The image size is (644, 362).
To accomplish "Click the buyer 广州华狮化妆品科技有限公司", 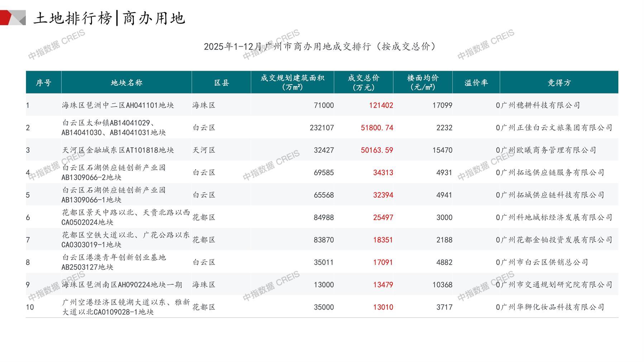I will pos(553,307).
